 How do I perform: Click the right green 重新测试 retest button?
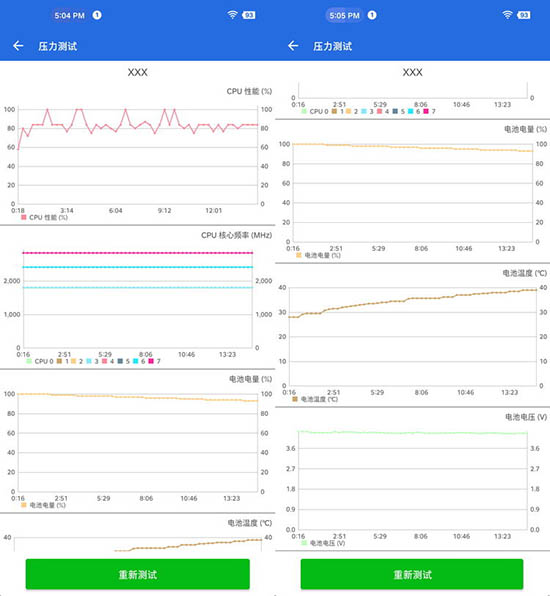(x=412, y=574)
